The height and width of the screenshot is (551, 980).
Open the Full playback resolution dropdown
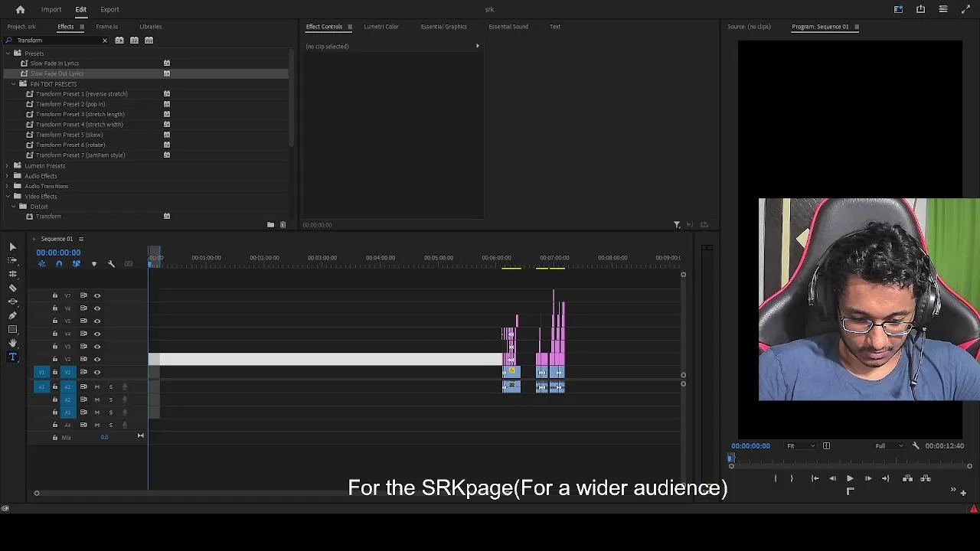pos(889,445)
